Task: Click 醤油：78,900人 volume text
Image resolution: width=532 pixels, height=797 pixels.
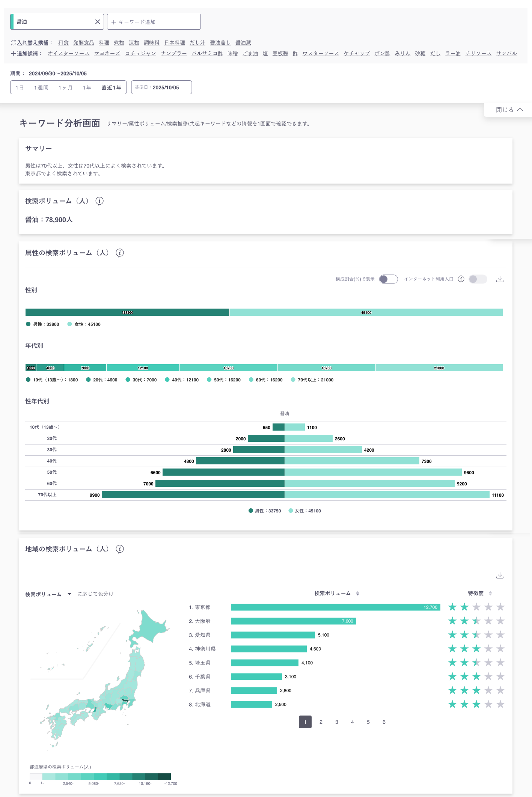Action: (49, 220)
